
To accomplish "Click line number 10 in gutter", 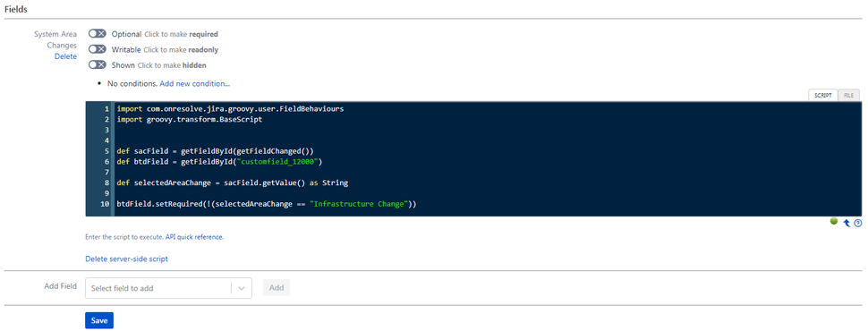I will 105,204.
